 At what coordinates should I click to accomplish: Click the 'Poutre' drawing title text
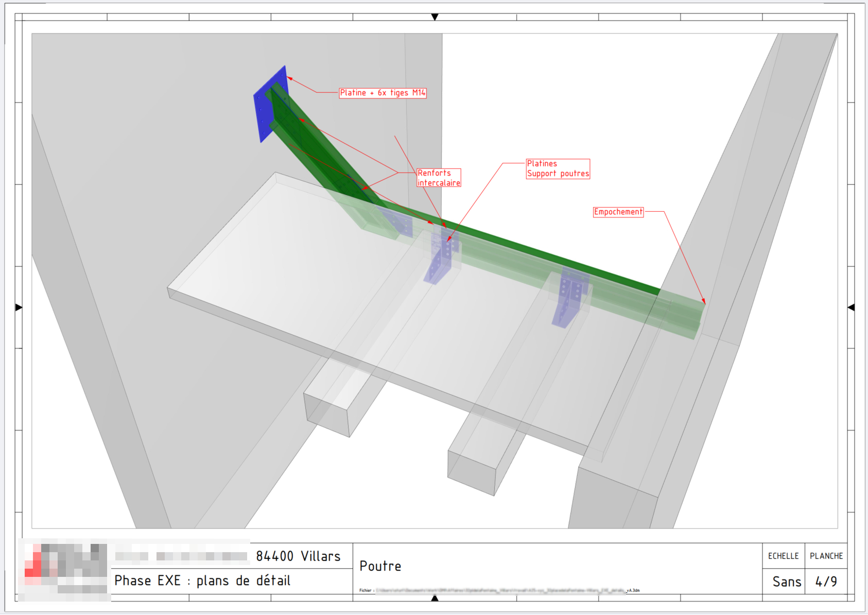pos(380,566)
